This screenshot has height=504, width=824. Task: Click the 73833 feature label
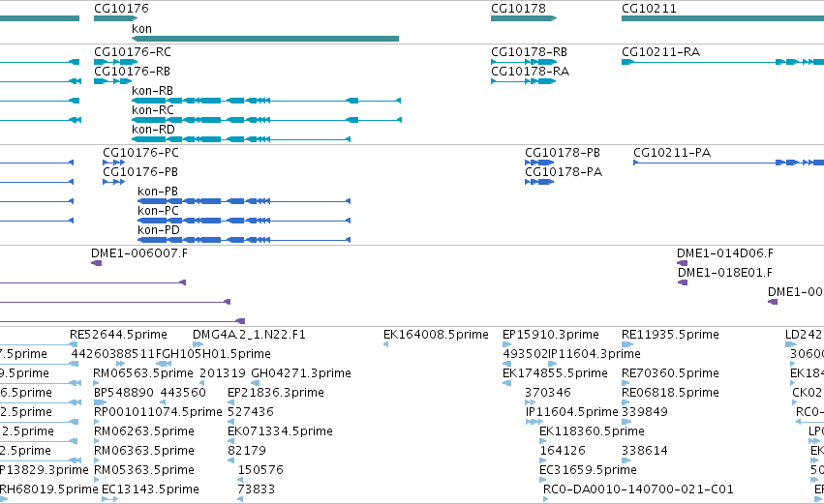pos(257,489)
